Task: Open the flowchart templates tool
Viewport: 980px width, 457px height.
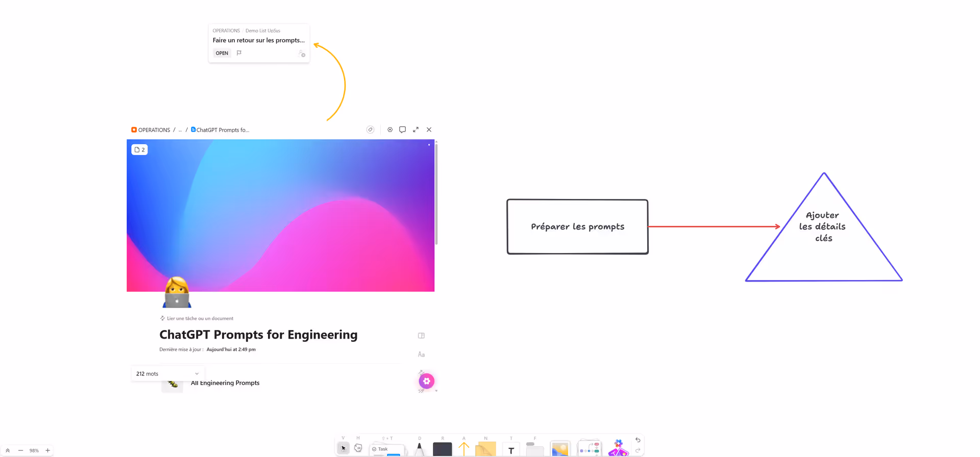Action: tap(590, 449)
